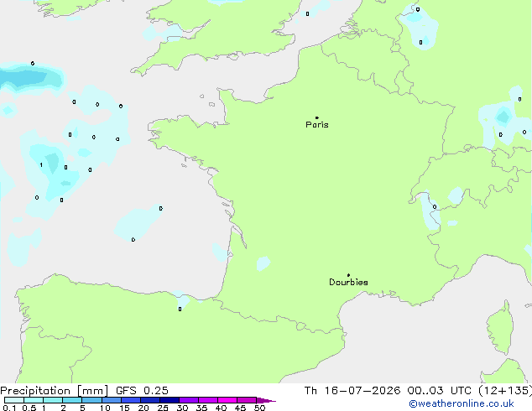Click the 'Th 16-07-2026 00..03 UTC' timestamp

pos(388,391)
